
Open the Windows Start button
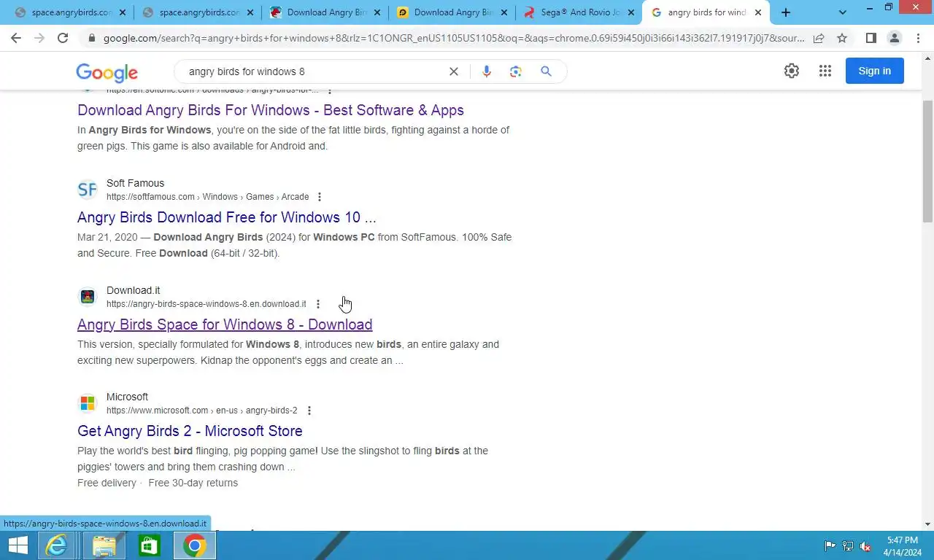18,545
